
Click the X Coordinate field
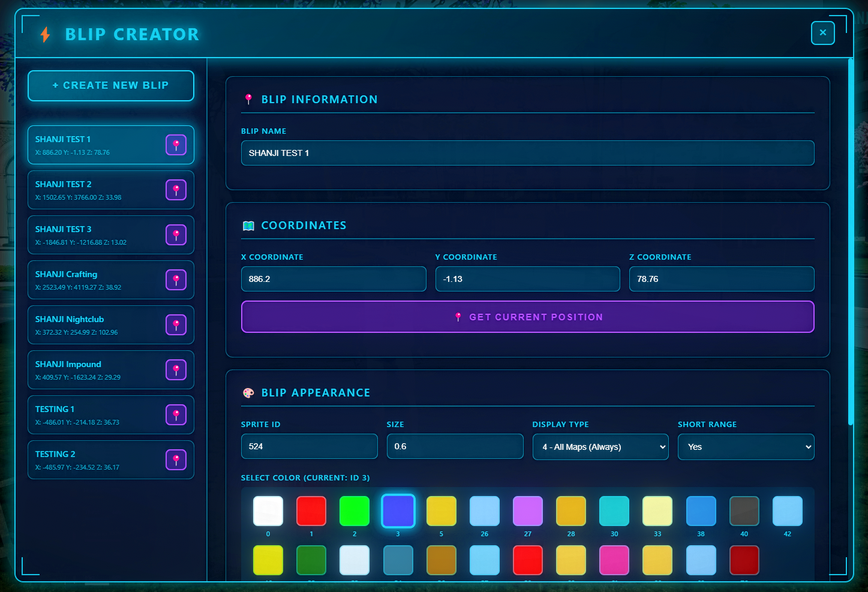(334, 279)
